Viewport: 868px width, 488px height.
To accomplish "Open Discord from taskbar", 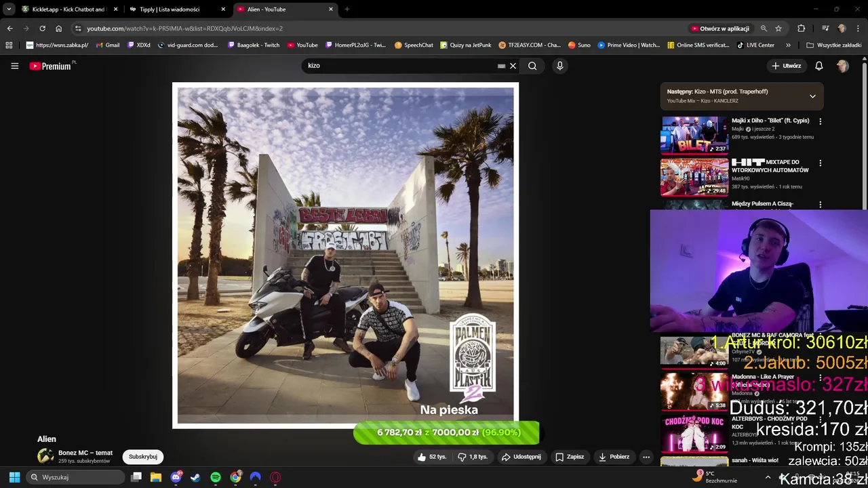I will point(176,477).
